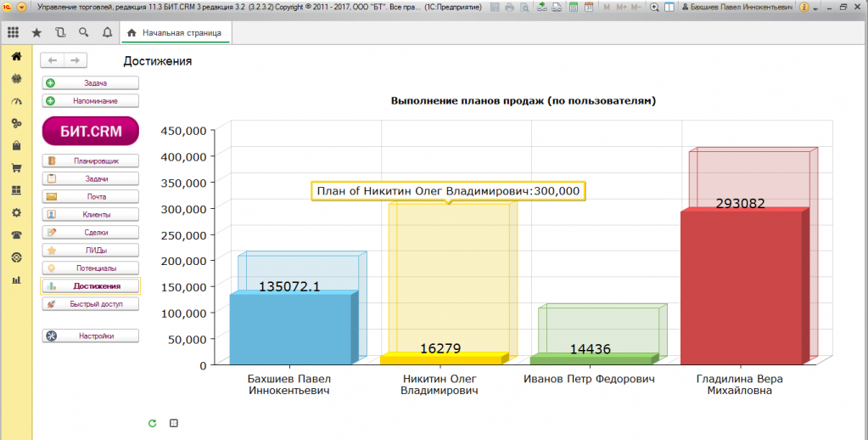
Task: Open ЛИДы
Action: click(90, 250)
